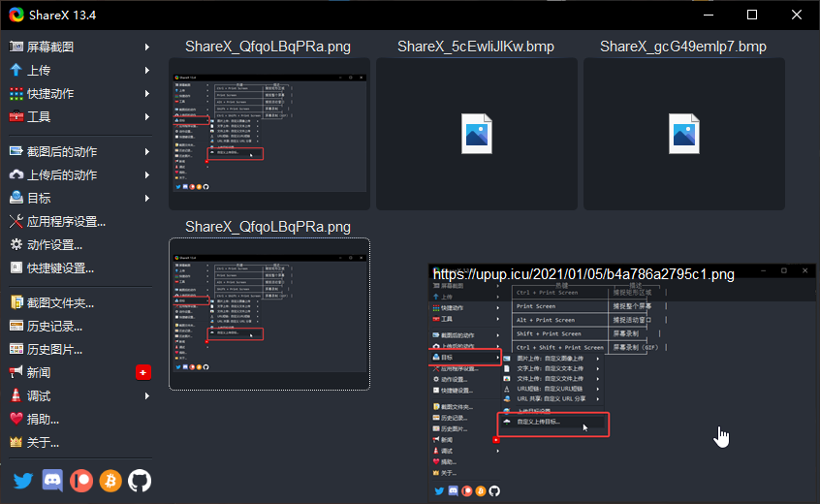Expand the 屏幕截图 submenu arrow

coord(147,47)
